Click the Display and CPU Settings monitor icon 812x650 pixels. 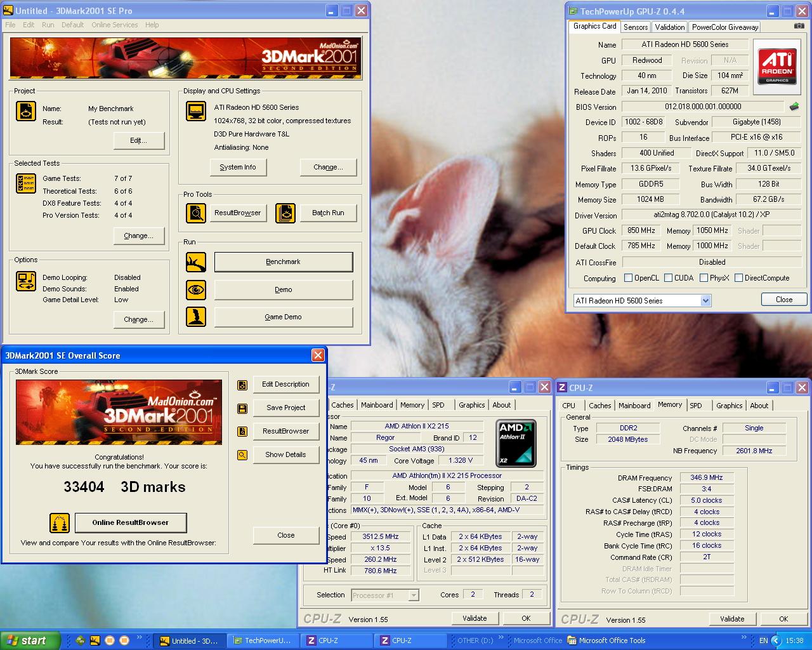tap(196, 110)
